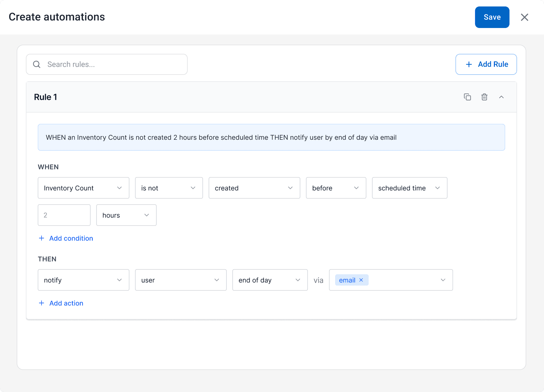Image resolution: width=544 pixels, height=392 pixels.
Task: Close the Create automations dialog
Action: click(x=524, y=17)
